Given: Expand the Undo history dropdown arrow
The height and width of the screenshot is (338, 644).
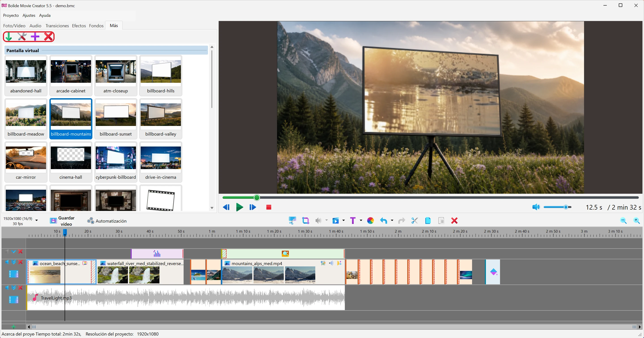Looking at the screenshot, I should (392, 220).
